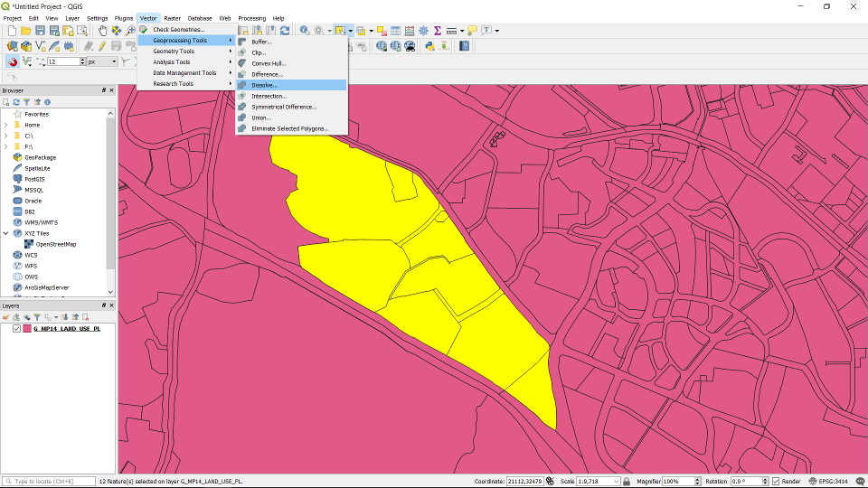Screen dimensions: 868x488
Task: Click the Save Project icon
Action: coord(40,31)
